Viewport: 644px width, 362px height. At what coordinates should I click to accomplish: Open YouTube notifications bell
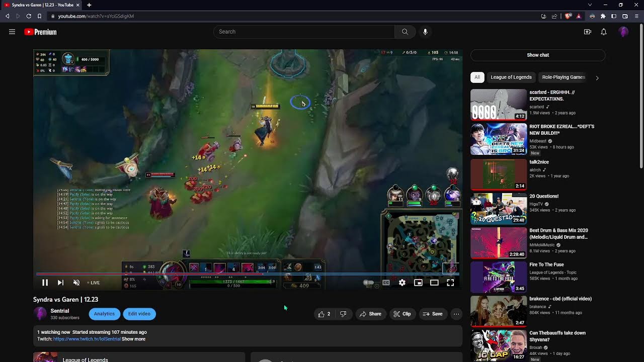coord(604,32)
